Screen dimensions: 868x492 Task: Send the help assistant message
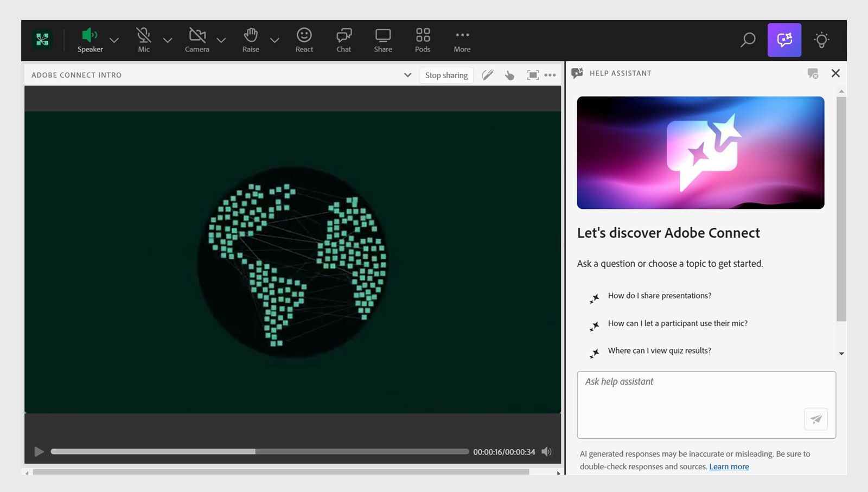pos(816,419)
